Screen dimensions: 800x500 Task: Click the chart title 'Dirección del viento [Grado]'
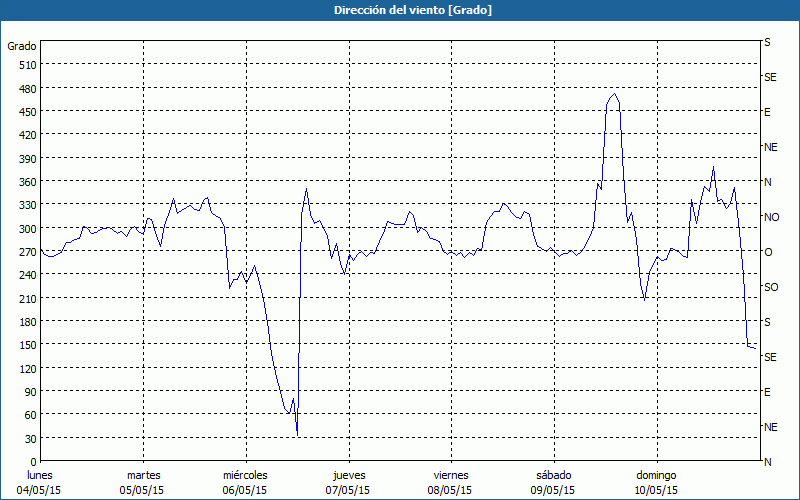point(399,10)
